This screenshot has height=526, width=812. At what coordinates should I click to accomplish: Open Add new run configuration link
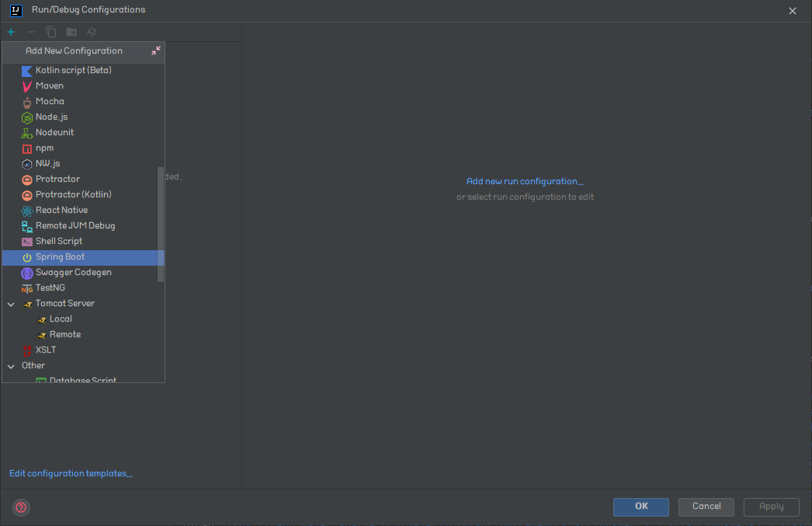coord(525,181)
